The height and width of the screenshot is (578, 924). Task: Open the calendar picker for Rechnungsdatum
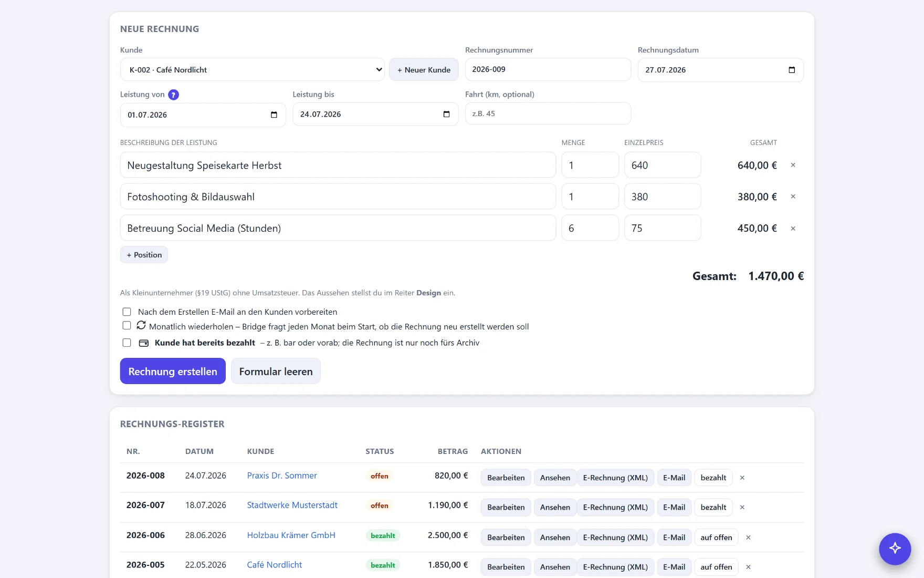(x=792, y=70)
